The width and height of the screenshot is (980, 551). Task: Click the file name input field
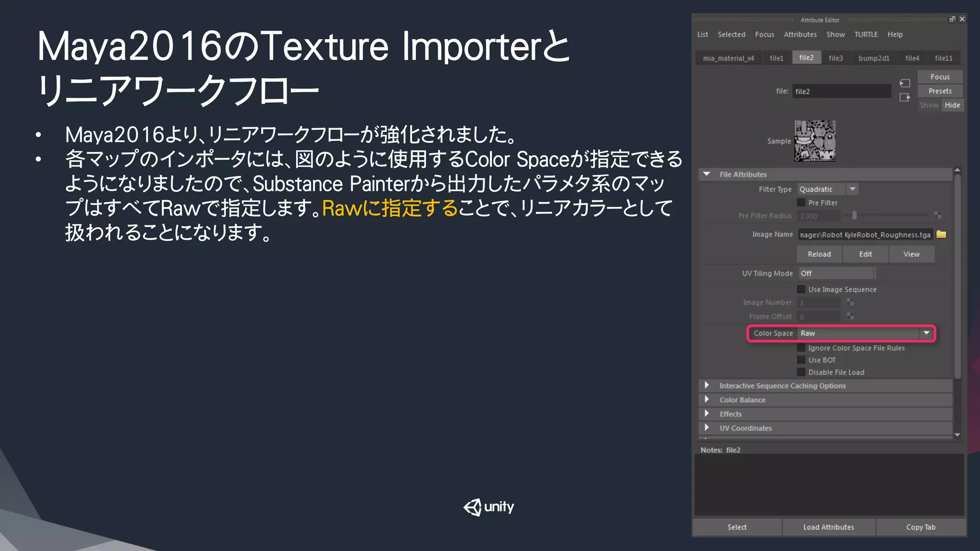(842, 91)
